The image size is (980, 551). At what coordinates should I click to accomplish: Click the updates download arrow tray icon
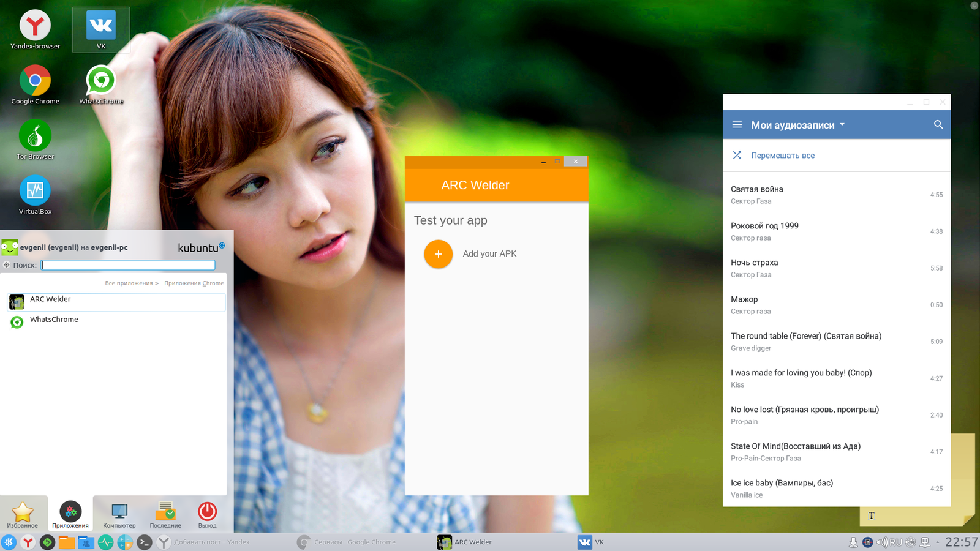[853, 542]
